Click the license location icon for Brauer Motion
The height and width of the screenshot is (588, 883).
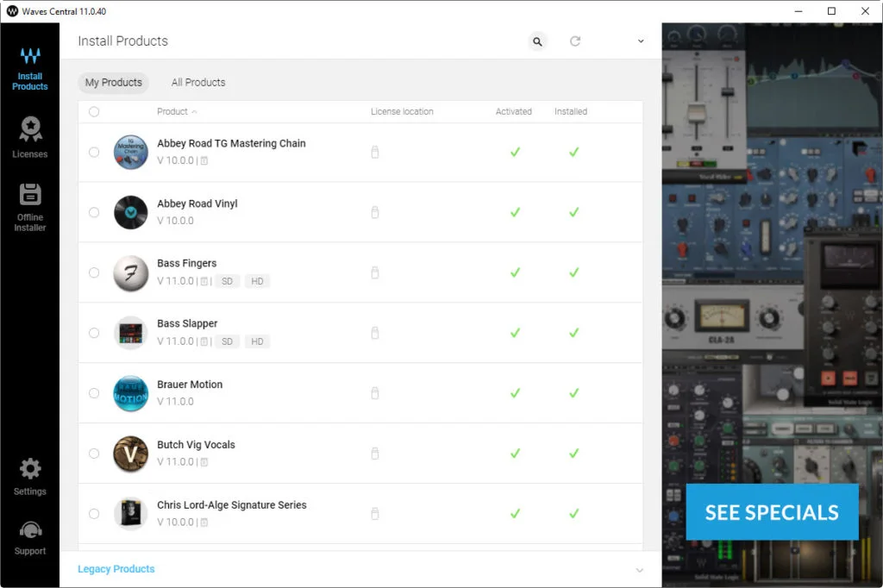[x=375, y=393]
